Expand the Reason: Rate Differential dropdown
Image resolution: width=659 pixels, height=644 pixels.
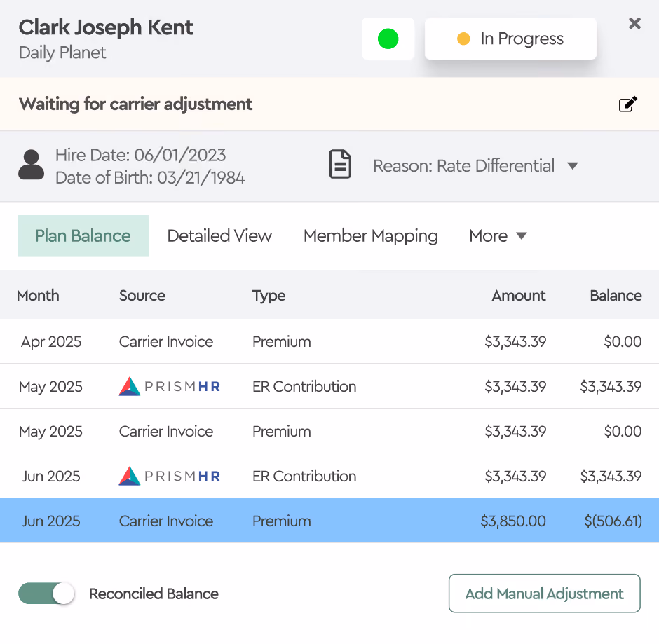point(475,165)
